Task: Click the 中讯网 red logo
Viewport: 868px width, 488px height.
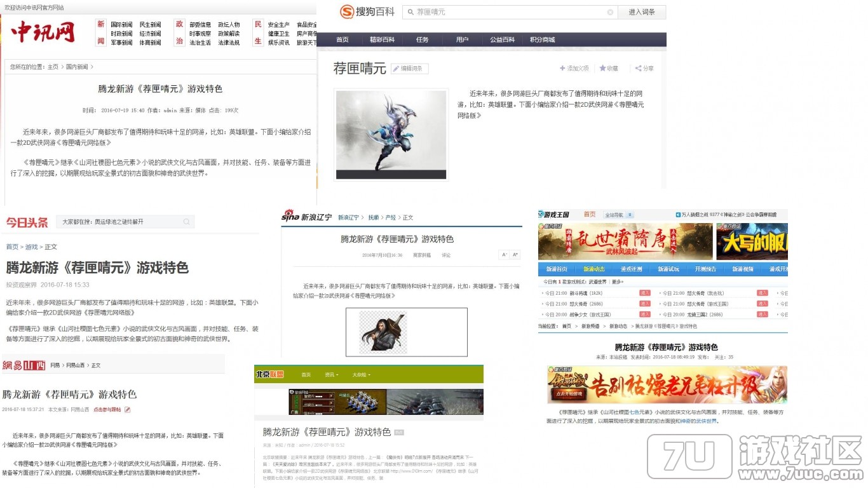Action: (x=43, y=32)
